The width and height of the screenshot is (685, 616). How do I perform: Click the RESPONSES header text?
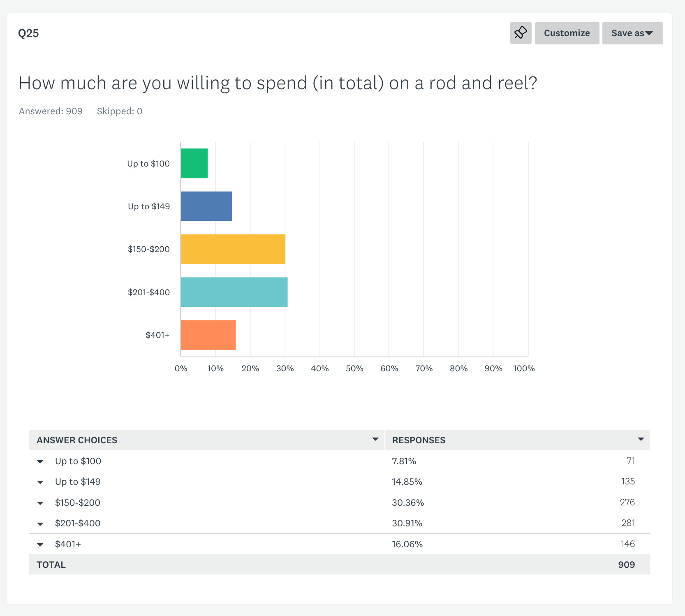(419, 440)
